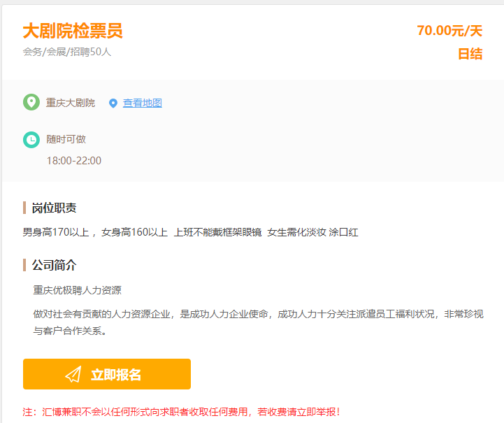Click the green location pin icon

click(31, 102)
